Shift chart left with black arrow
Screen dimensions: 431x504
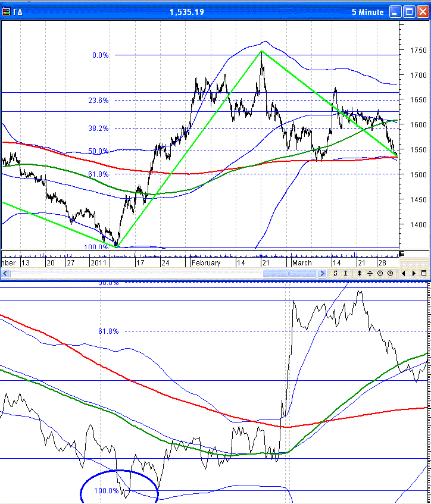click(x=404, y=273)
